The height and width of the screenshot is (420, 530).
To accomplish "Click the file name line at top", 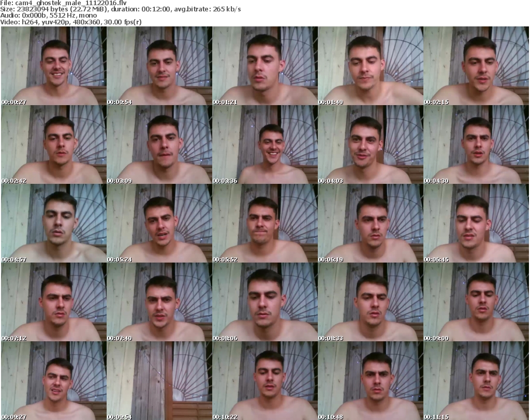I will tap(64, 3).
